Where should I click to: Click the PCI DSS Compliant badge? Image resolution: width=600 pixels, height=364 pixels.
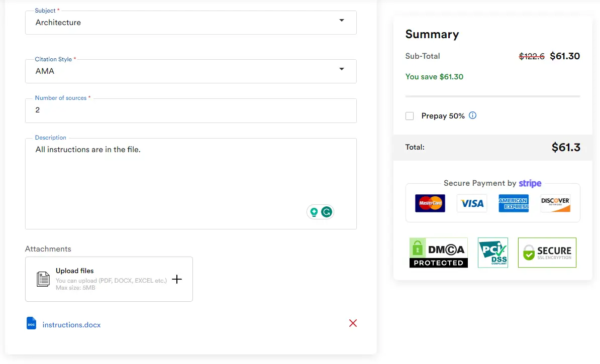tap(493, 253)
